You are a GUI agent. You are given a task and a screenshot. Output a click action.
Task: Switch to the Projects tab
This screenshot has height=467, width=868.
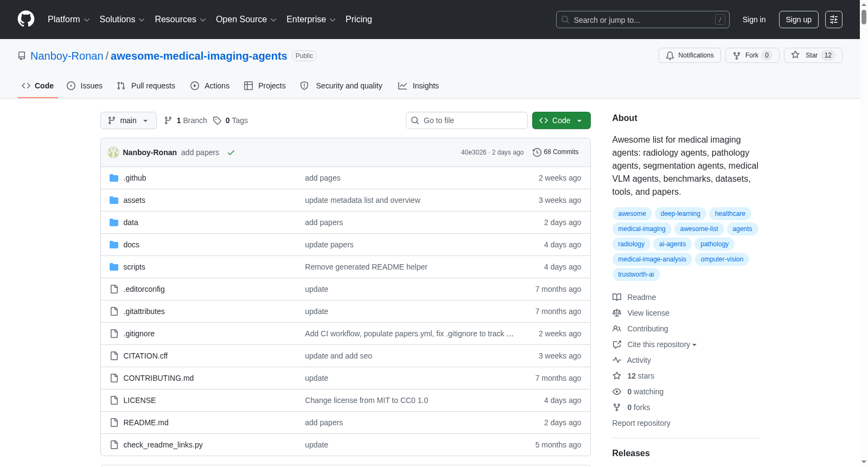pos(265,86)
